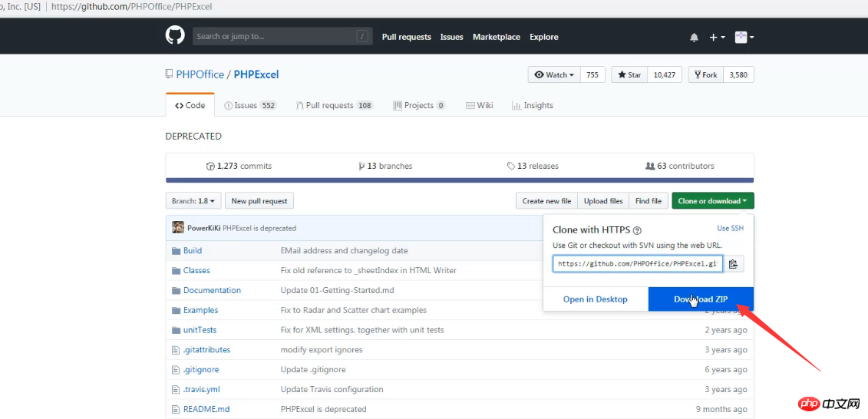The height and width of the screenshot is (419, 868).
Task: Switch to the Issues tab
Action: click(x=250, y=105)
